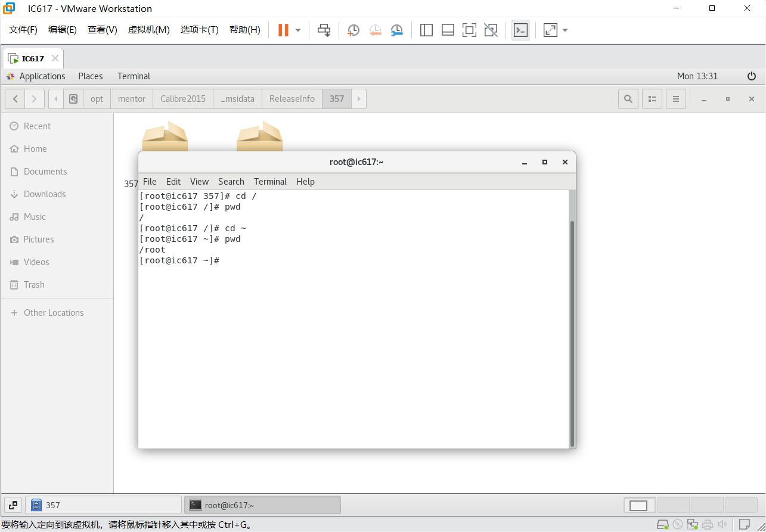Go forward in the file manager
This screenshot has width=766, height=532.
[35, 99]
